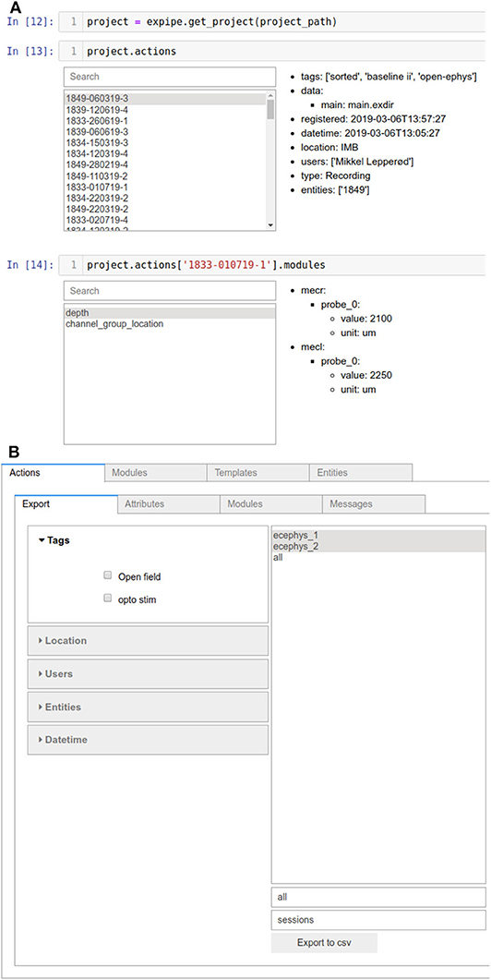491x980 pixels.
Task: Click the actions list scroll up arrow
Action: pyautogui.click(x=269, y=96)
